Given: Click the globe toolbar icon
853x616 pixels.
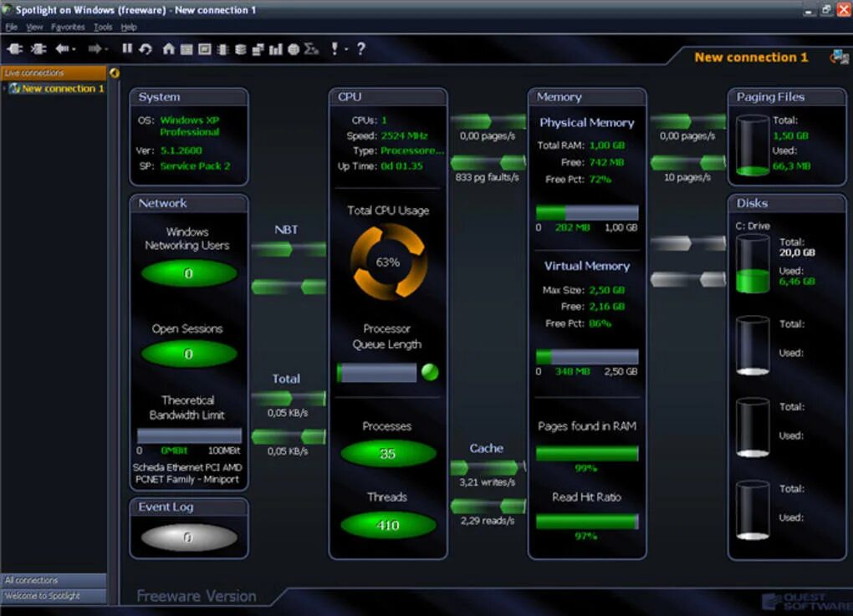Looking at the screenshot, I should (294, 49).
